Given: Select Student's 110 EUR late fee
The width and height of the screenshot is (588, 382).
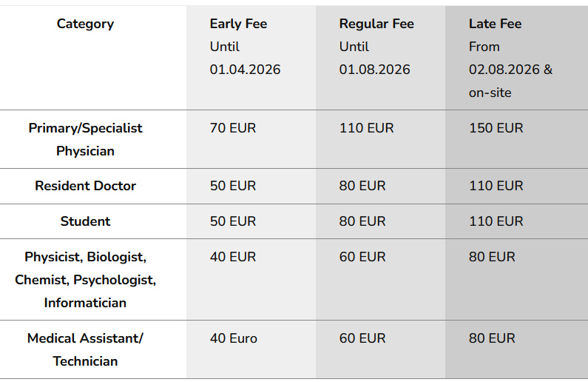Looking at the screenshot, I should (496, 221).
